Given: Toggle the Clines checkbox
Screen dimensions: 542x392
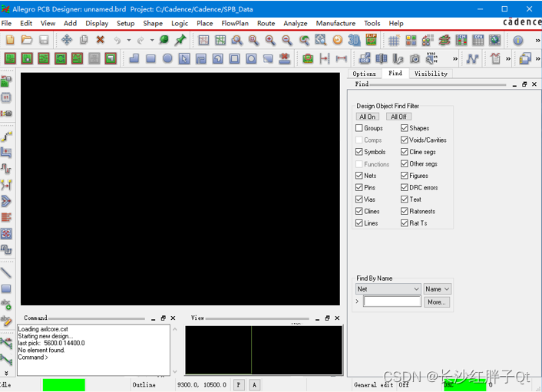Looking at the screenshot, I should coord(359,211).
